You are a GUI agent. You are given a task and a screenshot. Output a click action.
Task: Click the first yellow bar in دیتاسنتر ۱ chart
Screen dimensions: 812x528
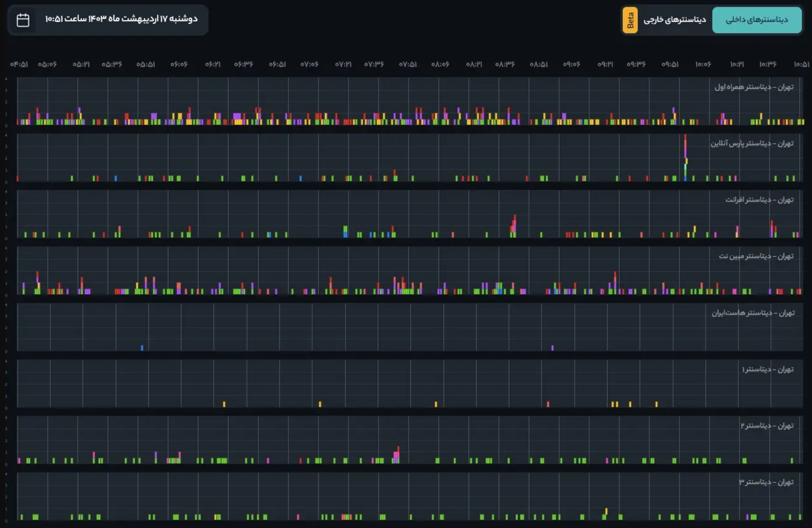[x=224, y=404]
